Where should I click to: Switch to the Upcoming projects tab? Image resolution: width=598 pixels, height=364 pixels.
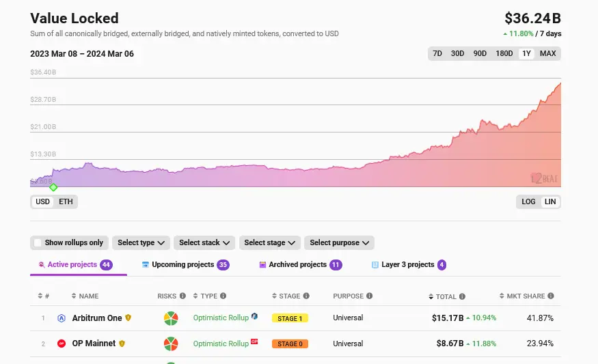coord(182,264)
